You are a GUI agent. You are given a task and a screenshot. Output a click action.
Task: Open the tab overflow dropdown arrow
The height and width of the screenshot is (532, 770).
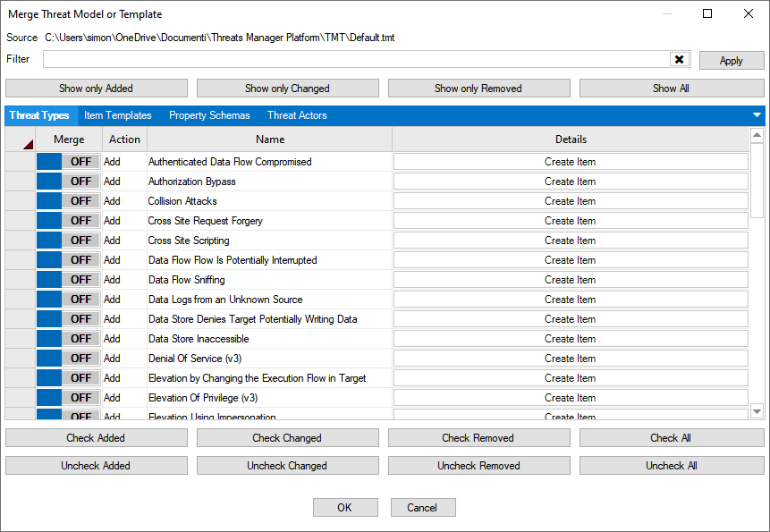(757, 115)
